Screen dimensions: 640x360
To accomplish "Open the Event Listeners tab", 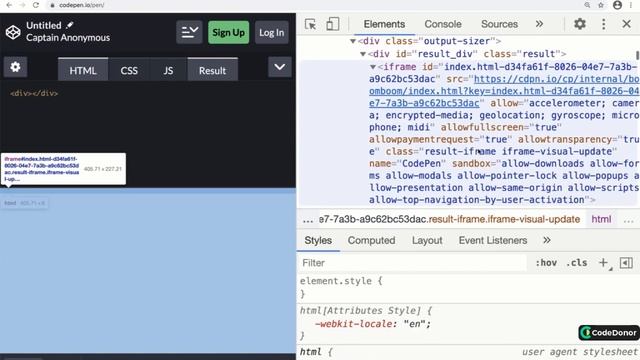I will pos(493,240).
